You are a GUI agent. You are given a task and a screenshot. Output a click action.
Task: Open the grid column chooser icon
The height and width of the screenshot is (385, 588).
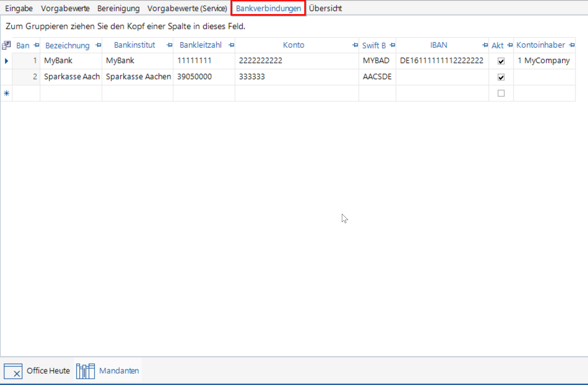coord(6,45)
